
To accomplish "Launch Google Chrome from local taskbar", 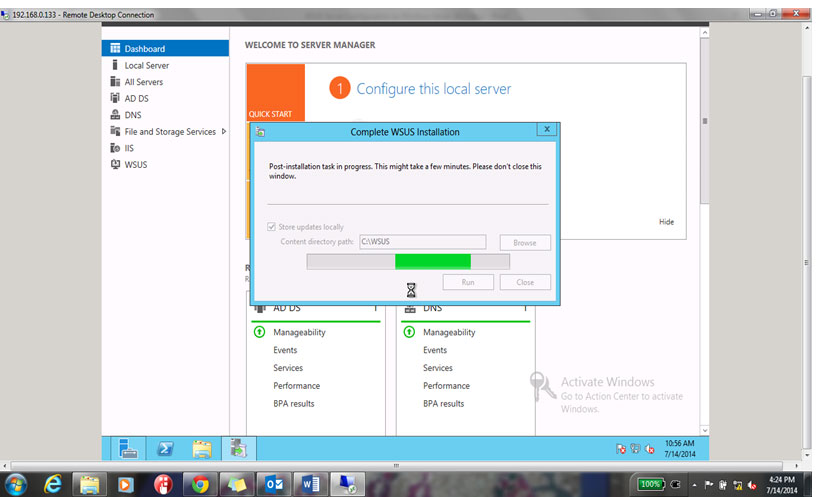I will click(x=200, y=485).
